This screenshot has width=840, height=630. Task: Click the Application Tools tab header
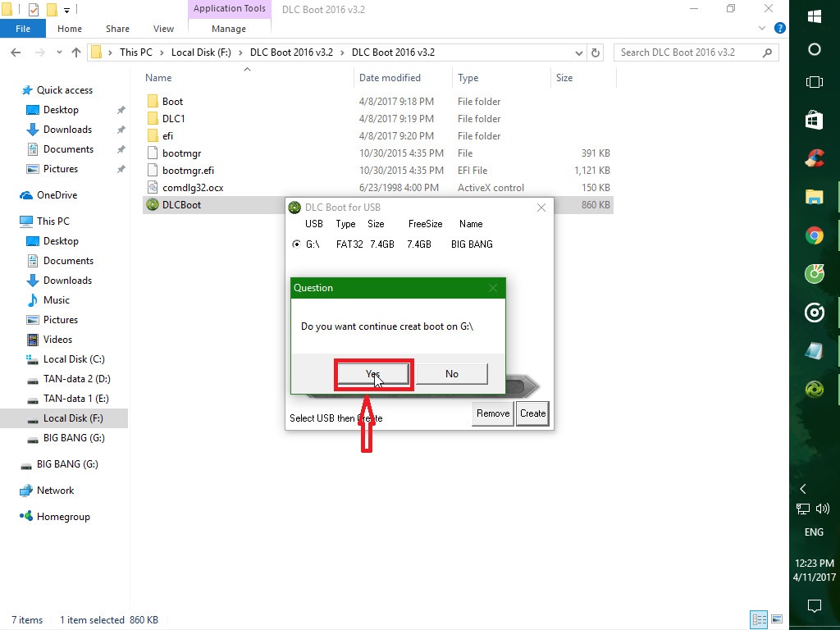tap(230, 8)
